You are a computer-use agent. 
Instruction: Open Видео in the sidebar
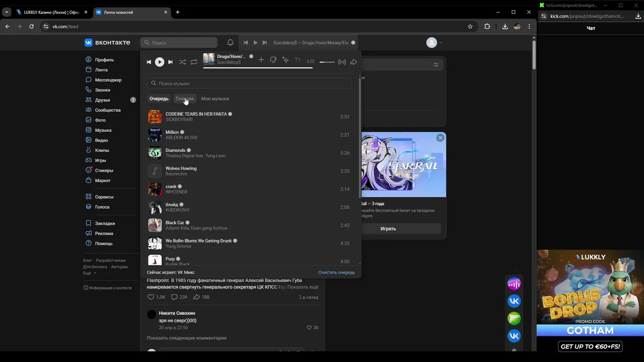101,140
